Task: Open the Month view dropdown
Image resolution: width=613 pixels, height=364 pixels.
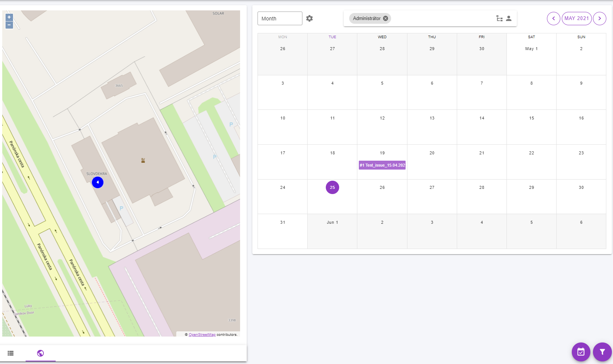Action: coord(280,19)
